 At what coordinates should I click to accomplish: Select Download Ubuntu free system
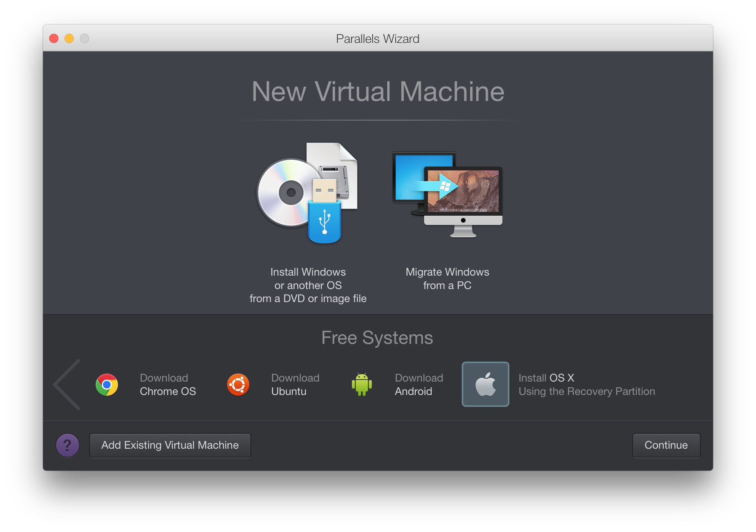pyautogui.click(x=240, y=387)
